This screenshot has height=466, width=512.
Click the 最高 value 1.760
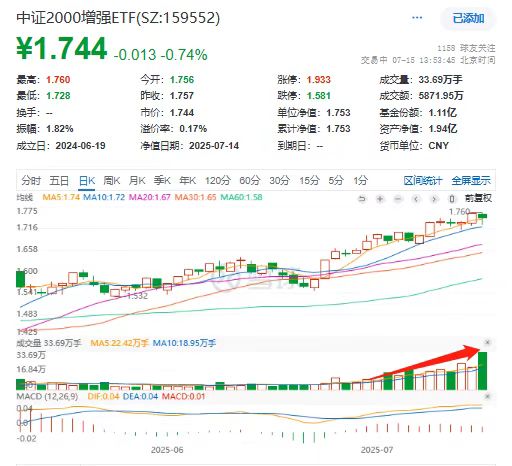(58, 80)
